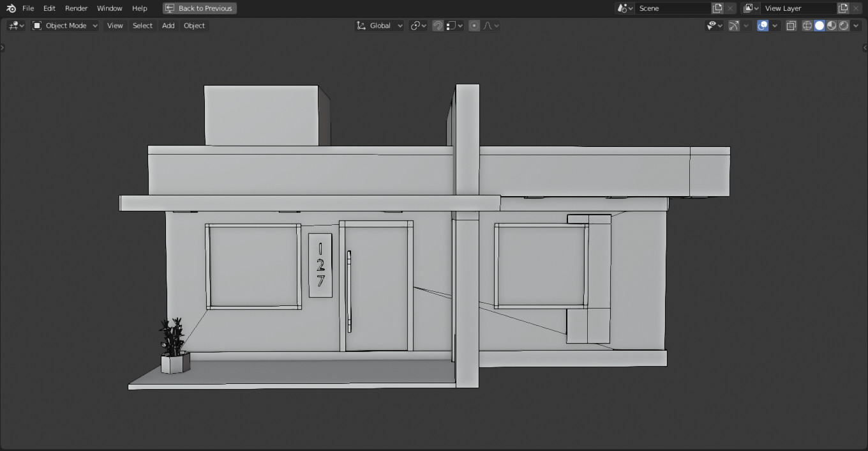Open the editor type selector icon
868x451 pixels.
coord(13,26)
